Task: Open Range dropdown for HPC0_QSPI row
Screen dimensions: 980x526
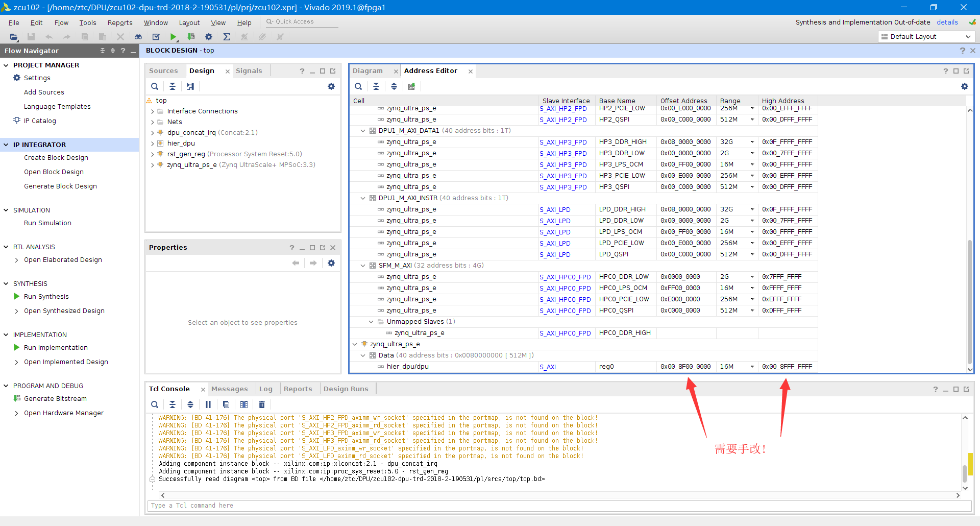Action: (x=752, y=310)
